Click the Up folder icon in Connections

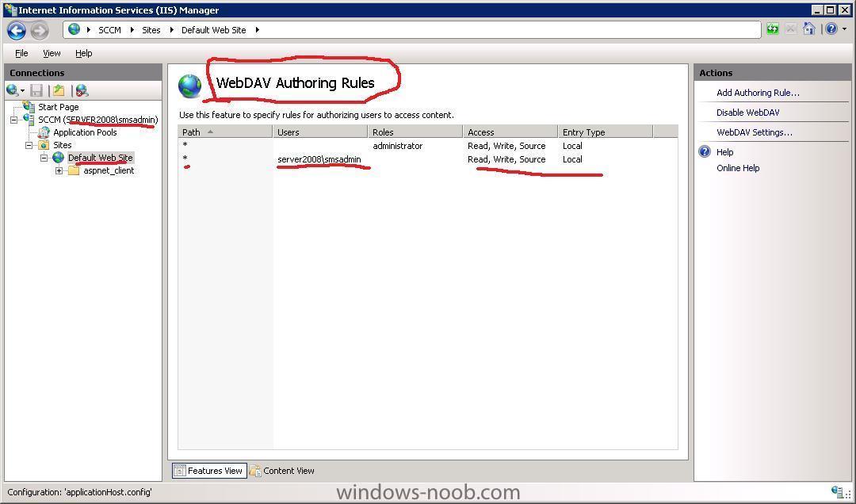59,90
